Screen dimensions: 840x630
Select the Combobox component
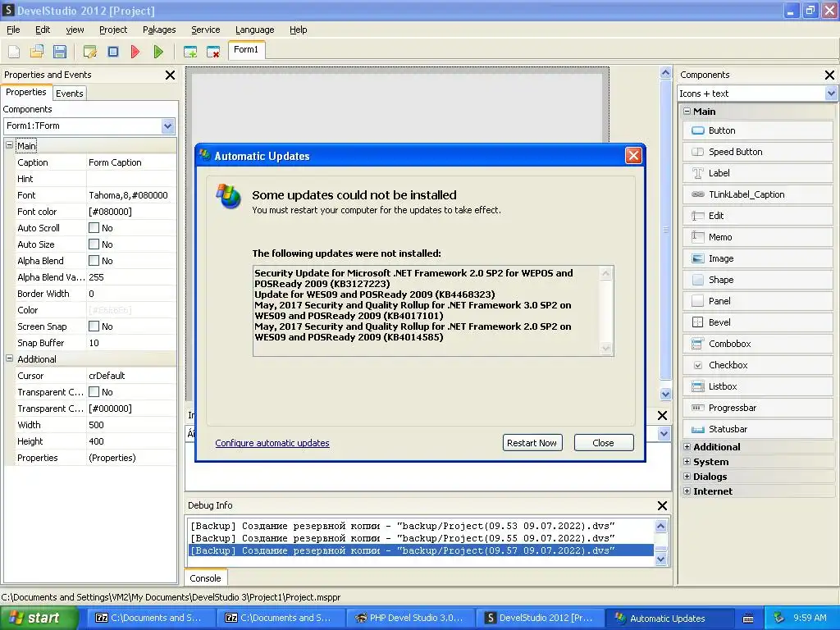tap(757, 344)
